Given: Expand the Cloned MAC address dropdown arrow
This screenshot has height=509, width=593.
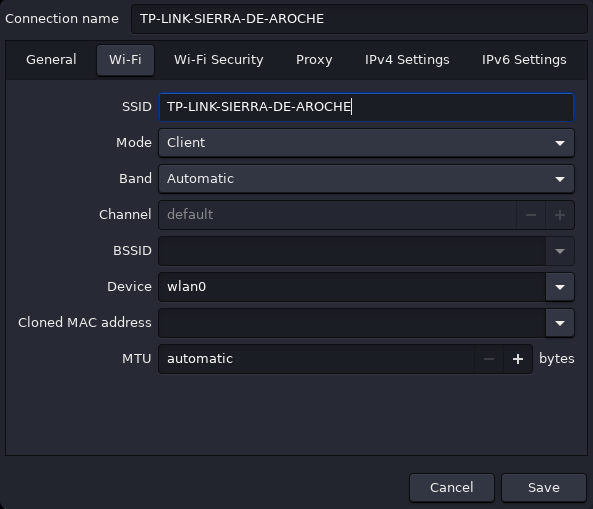Looking at the screenshot, I should (560, 323).
